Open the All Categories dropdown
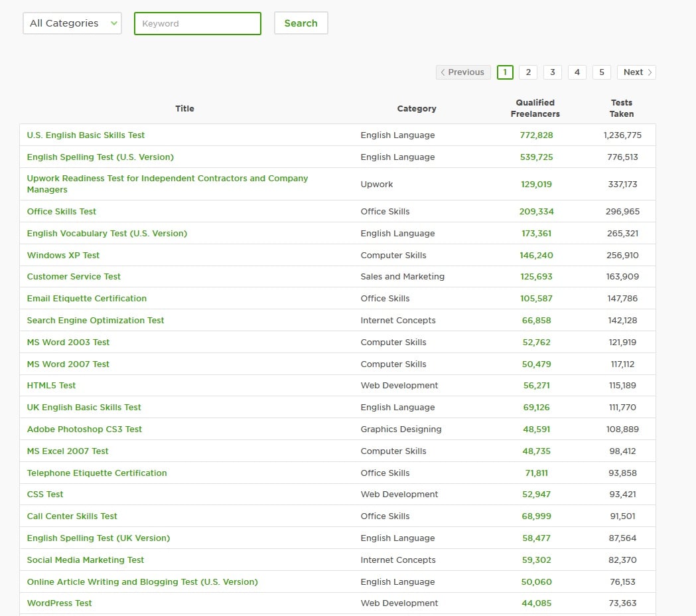 (72, 23)
